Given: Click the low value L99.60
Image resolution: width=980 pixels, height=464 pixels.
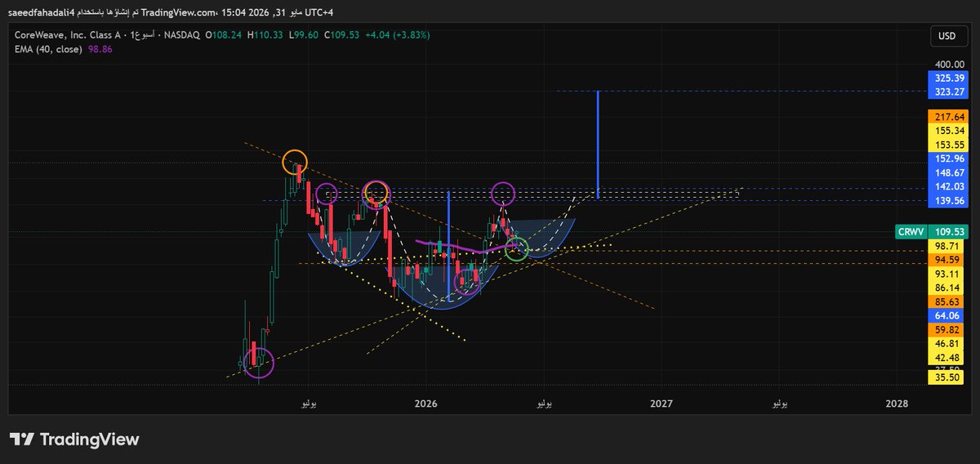Looking at the screenshot, I should pyautogui.click(x=303, y=35).
